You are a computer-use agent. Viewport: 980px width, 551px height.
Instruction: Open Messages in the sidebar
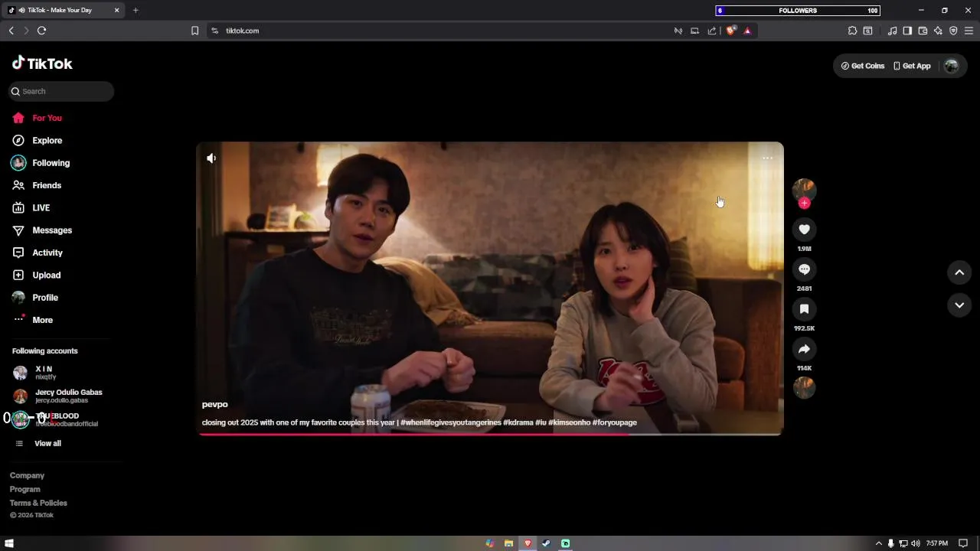coord(42,230)
